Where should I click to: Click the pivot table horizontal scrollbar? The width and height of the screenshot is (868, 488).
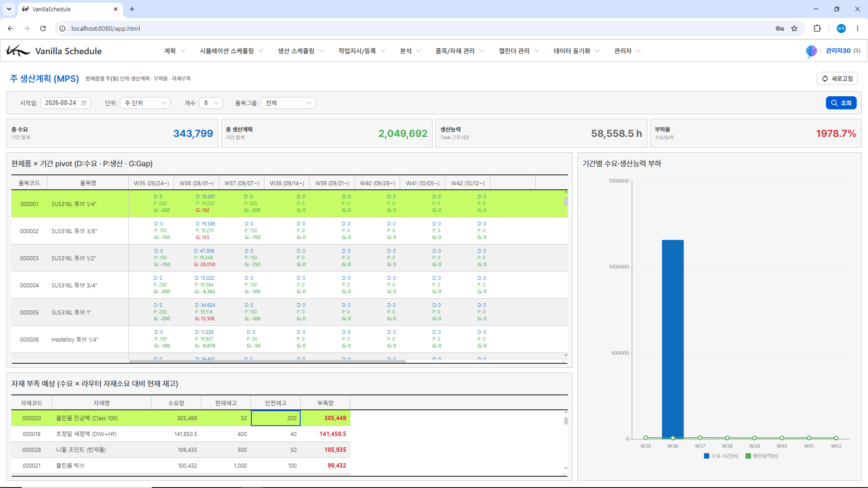267,361
